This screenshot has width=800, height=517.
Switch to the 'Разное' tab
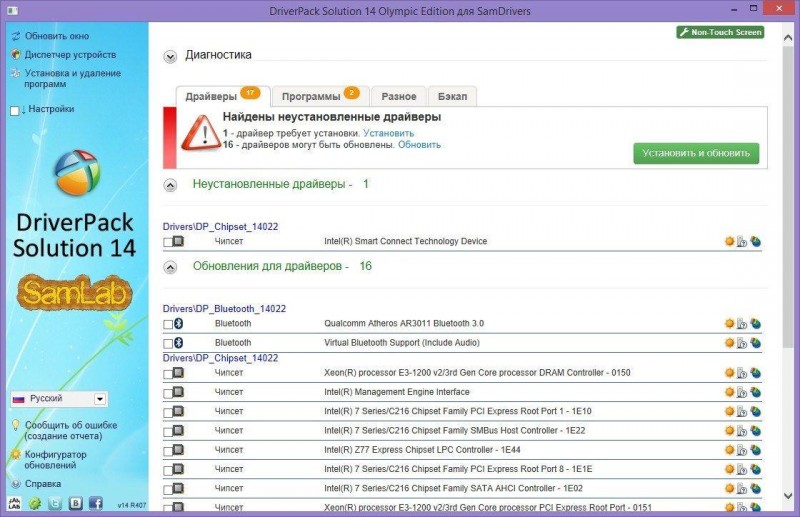399,96
